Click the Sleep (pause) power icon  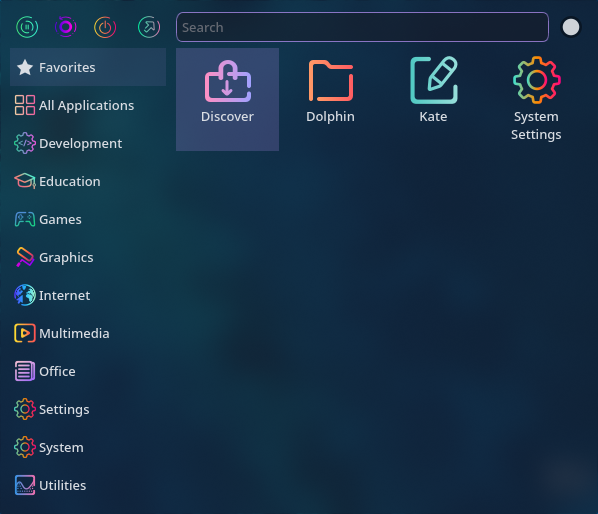(x=27, y=27)
